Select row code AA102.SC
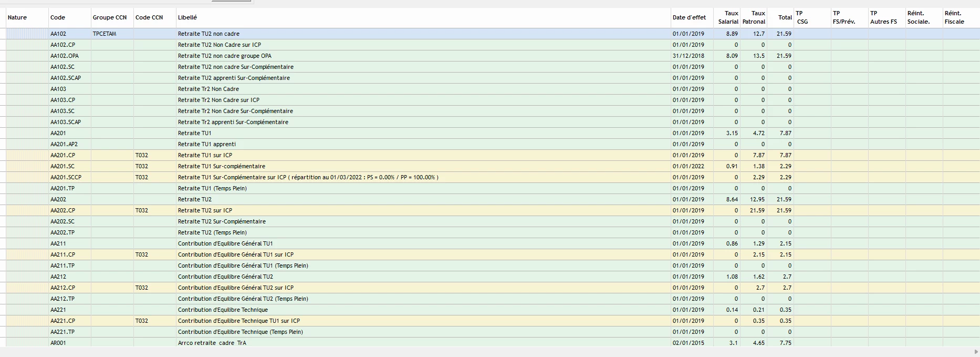The height and width of the screenshot is (357, 980). pyautogui.click(x=62, y=67)
